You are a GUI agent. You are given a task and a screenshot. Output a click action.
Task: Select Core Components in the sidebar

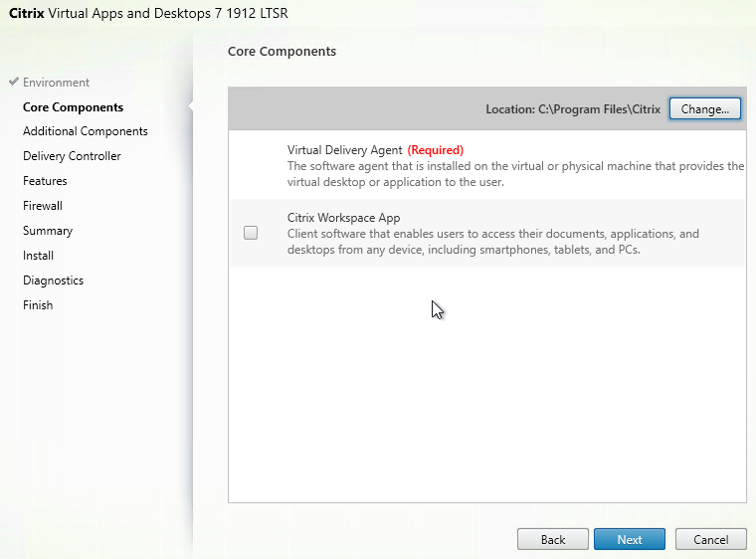(73, 107)
